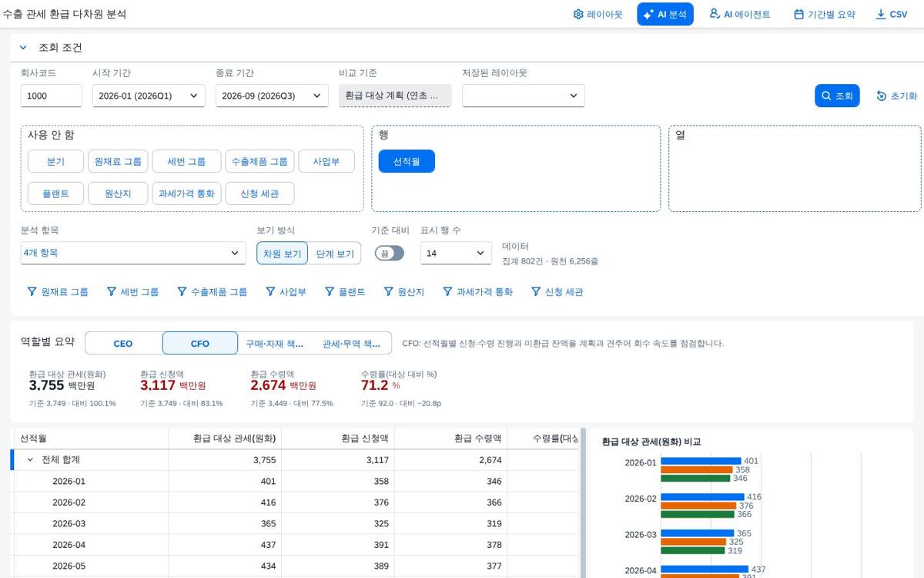Open 원재료 그룹 filter funnel
The image size is (924, 578).
[x=58, y=292]
